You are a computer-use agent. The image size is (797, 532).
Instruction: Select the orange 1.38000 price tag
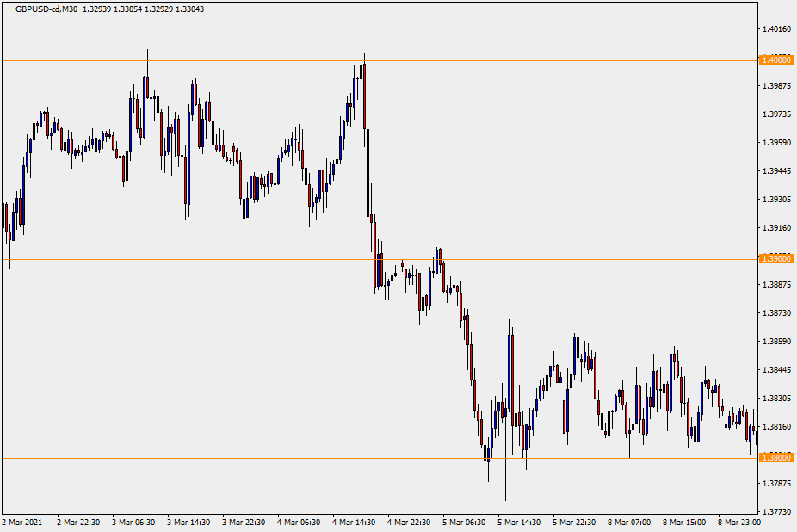[x=775, y=457]
